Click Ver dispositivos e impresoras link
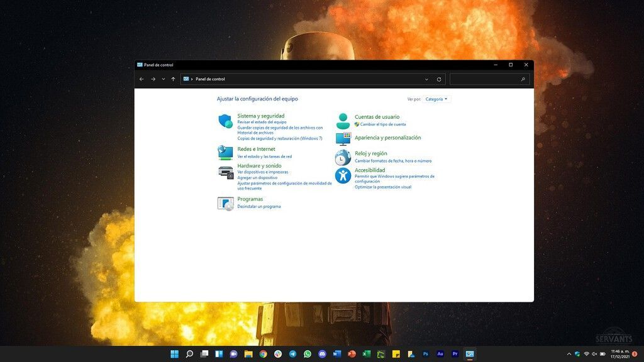The width and height of the screenshot is (644, 362). (x=263, y=172)
